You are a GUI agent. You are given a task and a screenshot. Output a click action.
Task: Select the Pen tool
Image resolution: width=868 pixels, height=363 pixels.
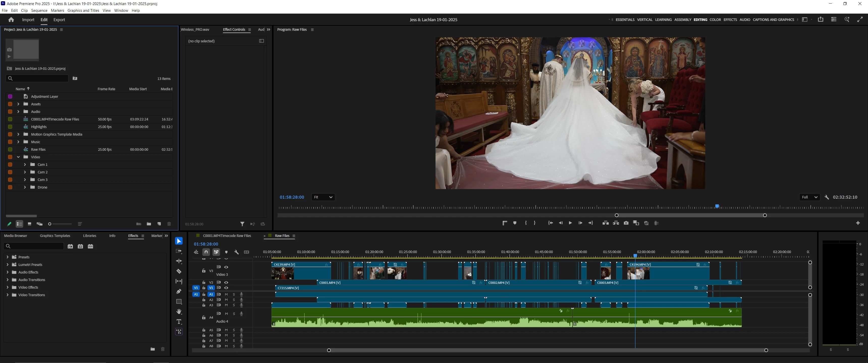pyautogui.click(x=179, y=291)
